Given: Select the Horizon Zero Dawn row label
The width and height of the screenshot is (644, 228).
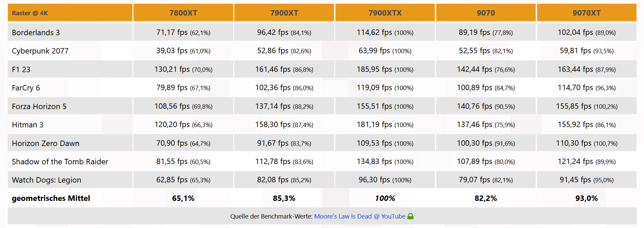Looking at the screenshot, I should [x=45, y=143].
